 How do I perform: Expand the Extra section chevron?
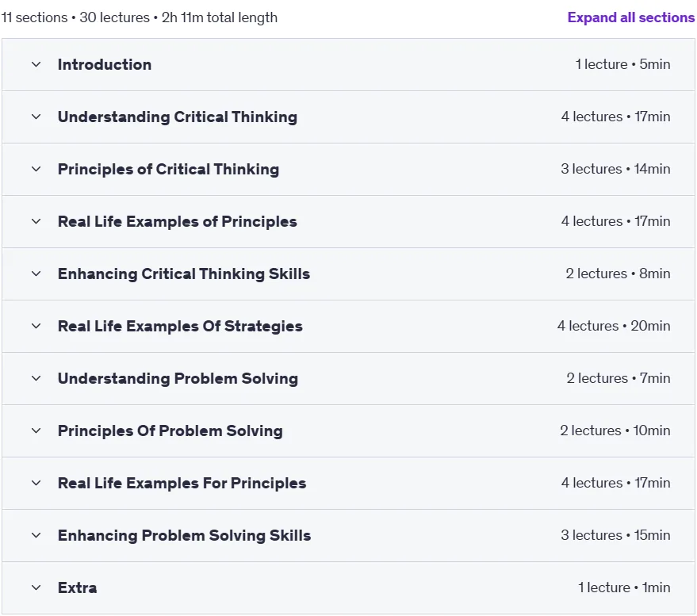[x=36, y=588]
